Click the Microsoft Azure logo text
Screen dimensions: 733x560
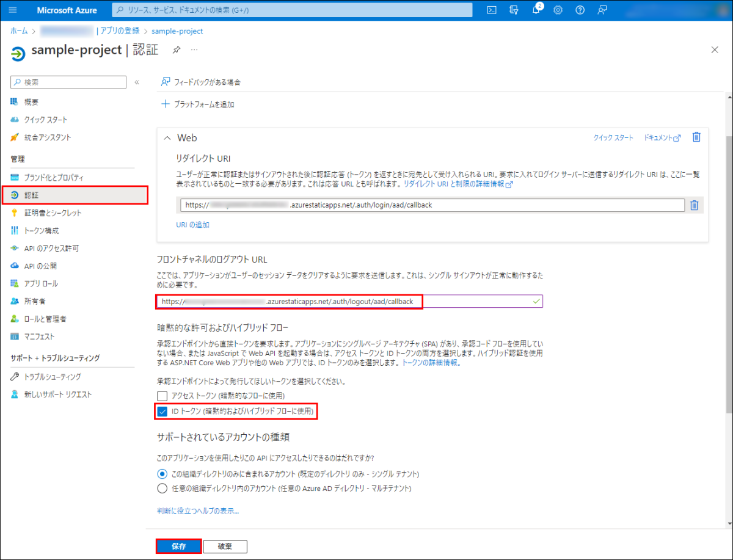pyautogui.click(x=67, y=10)
